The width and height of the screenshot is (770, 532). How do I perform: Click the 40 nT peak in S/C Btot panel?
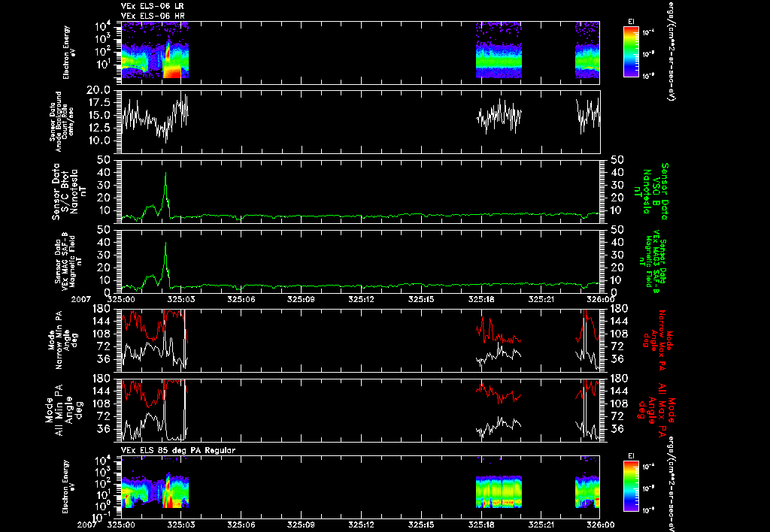(165, 174)
